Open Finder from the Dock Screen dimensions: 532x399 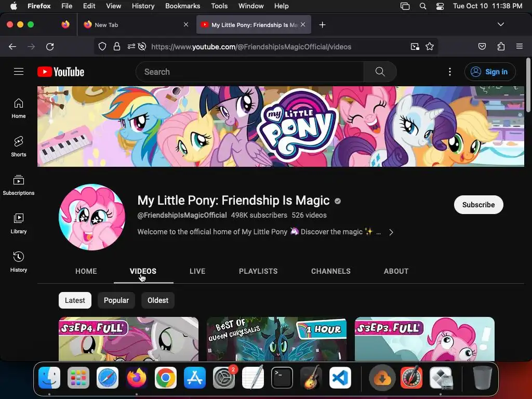pyautogui.click(x=49, y=378)
